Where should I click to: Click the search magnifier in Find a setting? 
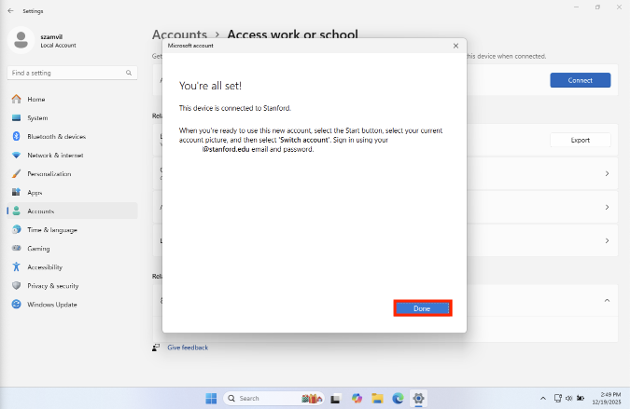coord(129,73)
